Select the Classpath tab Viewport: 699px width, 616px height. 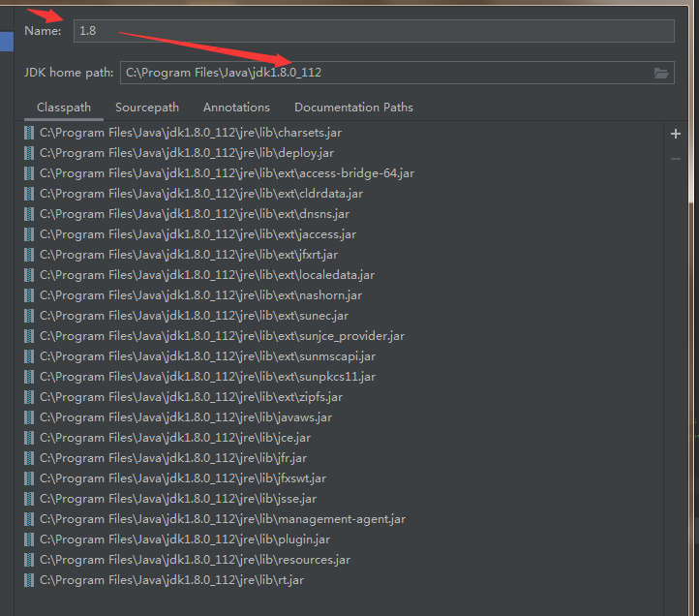pos(64,108)
